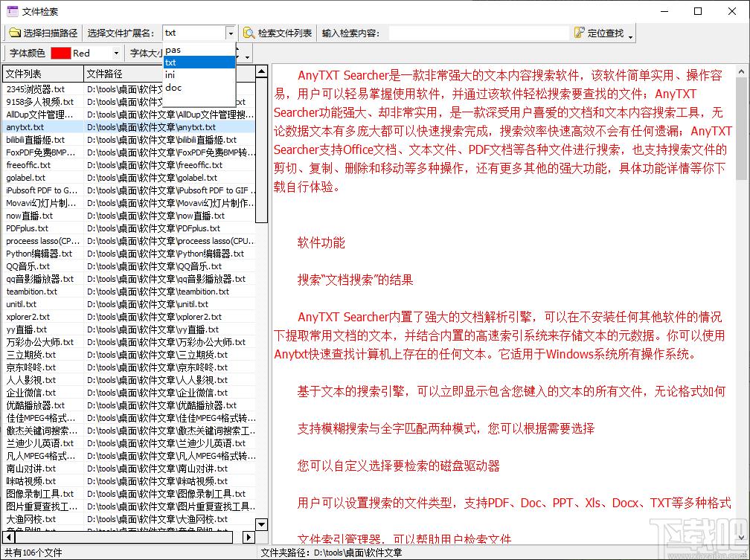Open the file extension combo box arrow
The width and height of the screenshot is (750, 560).
(x=231, y=33)
